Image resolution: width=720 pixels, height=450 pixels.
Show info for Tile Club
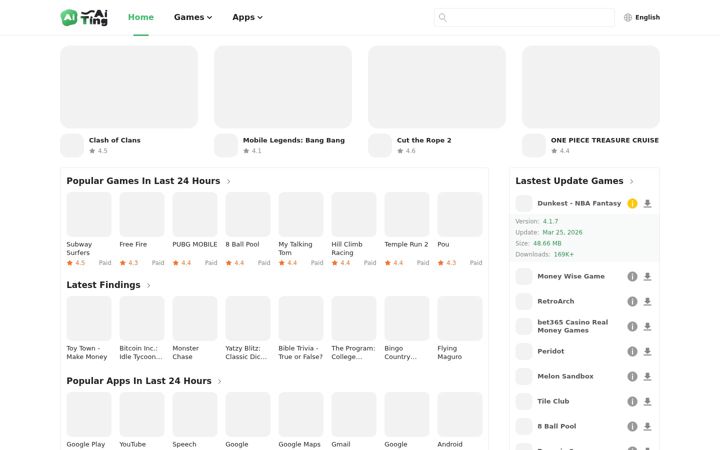coord(632,401)
